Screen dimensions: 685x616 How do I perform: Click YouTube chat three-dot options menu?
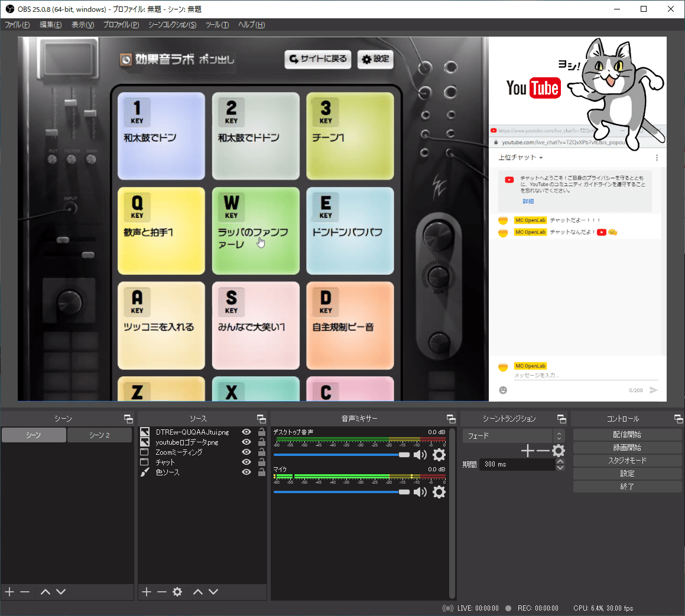(x=657, y=158)
